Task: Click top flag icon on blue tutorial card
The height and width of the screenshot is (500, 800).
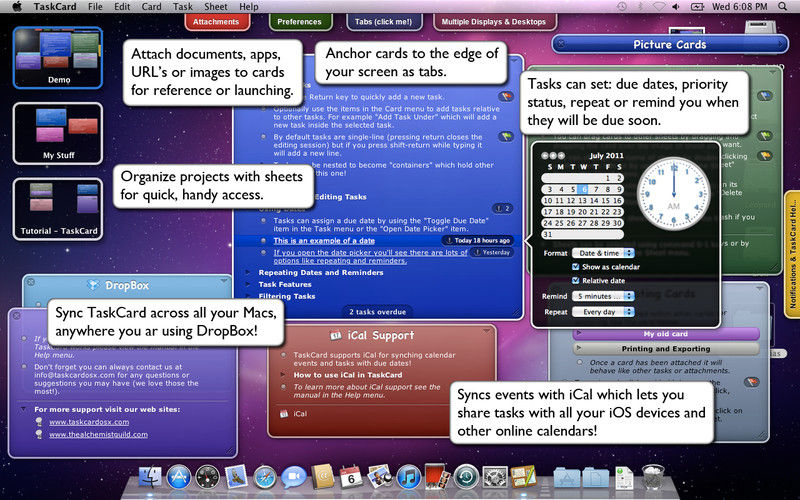Action: [506, 96]
